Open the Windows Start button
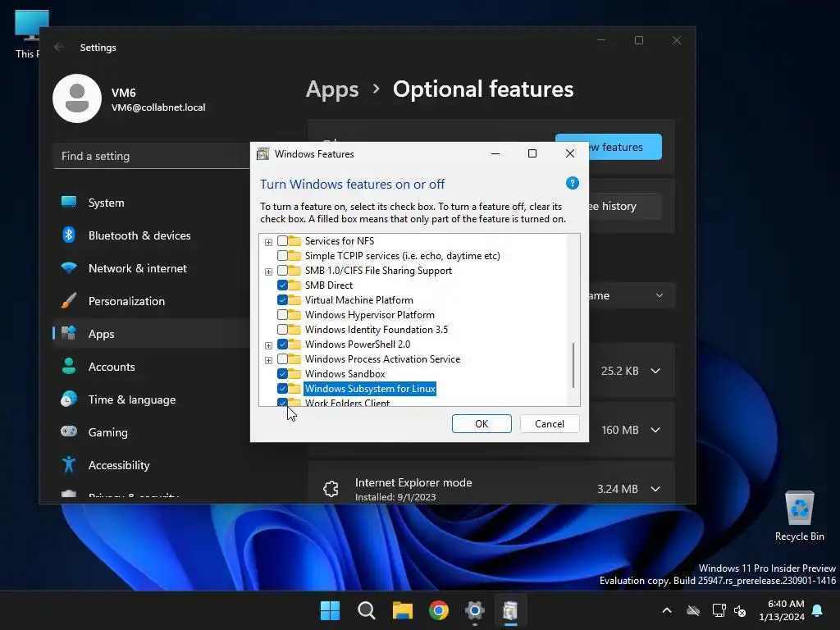 (x=330, y=610)
